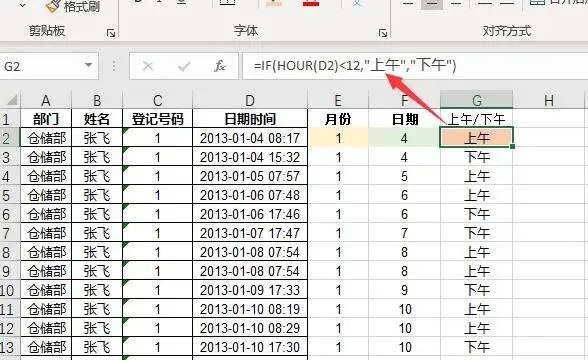Click the 部门 header cell

46,119
